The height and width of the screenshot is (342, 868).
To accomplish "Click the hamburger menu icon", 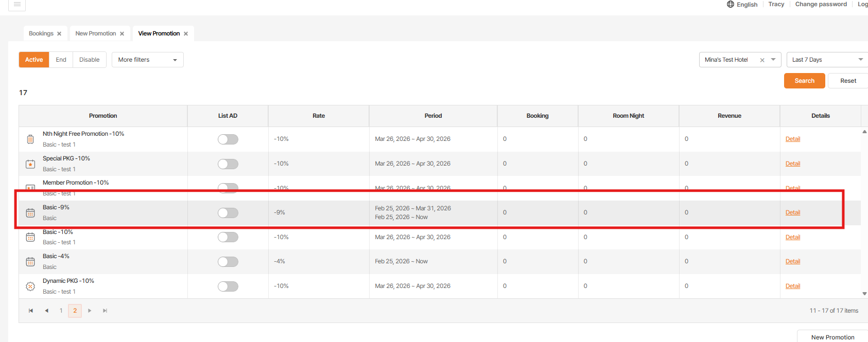I will pos(17,4).
